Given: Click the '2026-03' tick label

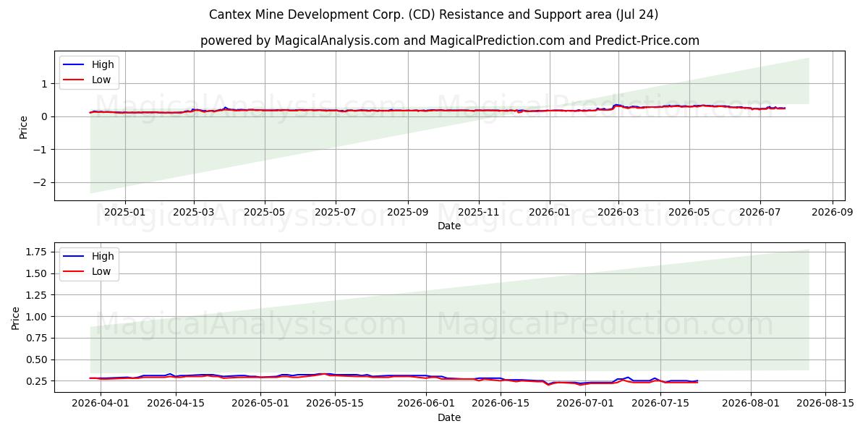Looking at the screenshot, I should click(618, 212).
